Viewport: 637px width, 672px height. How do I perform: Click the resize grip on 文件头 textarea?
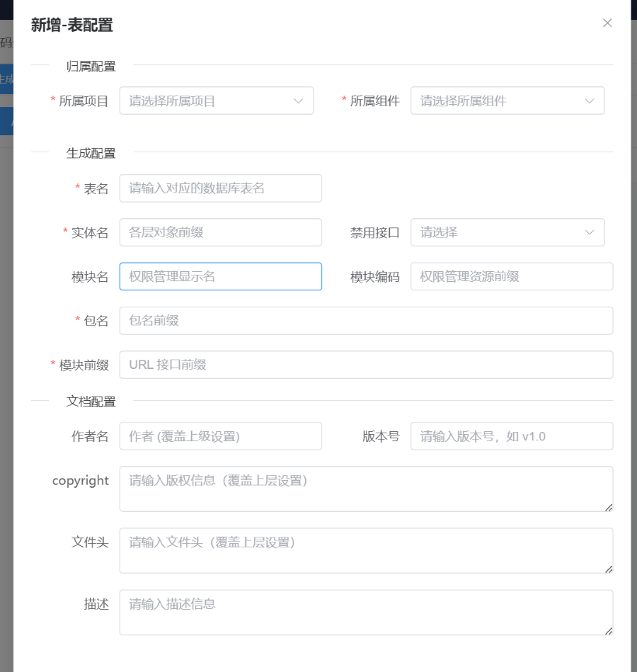(609, 569)
